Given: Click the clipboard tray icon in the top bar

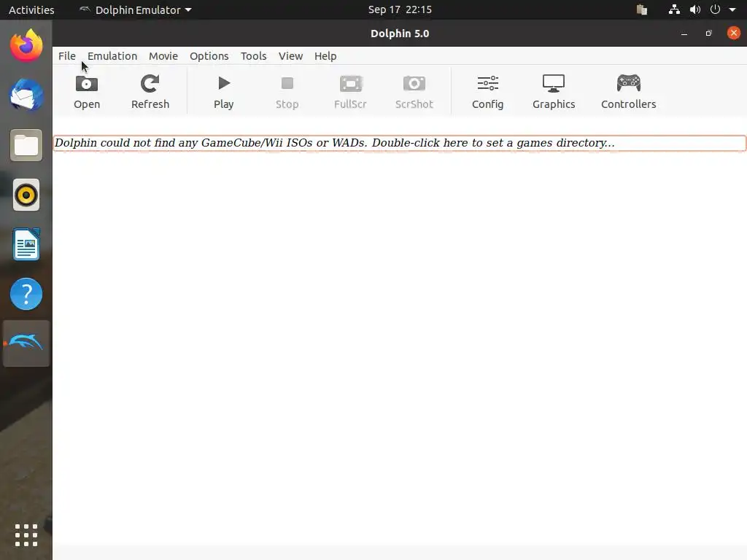Looking at the screenshot, I should coord(642,9).
